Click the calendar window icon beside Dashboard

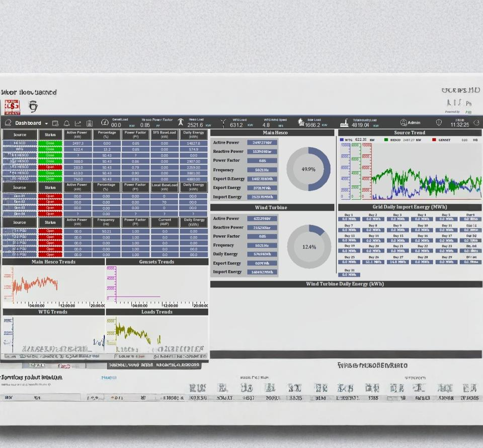(55, 123)
